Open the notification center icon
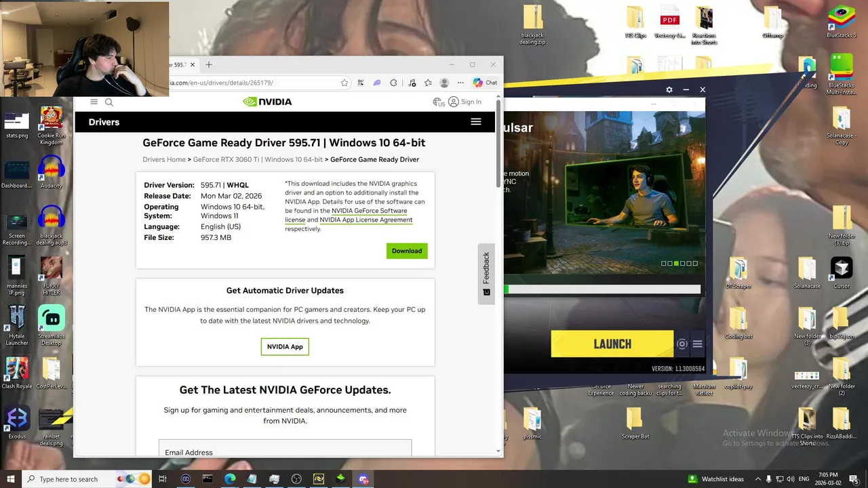The height and width of the screenshot is (488, 868). pos(854,479)
